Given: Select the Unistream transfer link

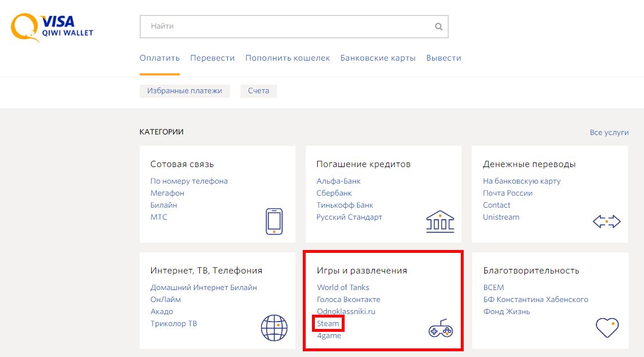Looking at the screenshot, I should [x=501, y=217].
